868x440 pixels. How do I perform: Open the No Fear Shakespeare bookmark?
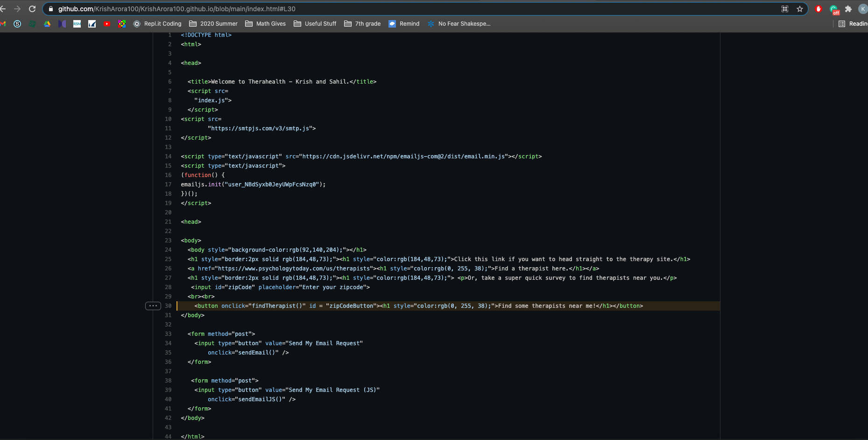pos(459,24)
